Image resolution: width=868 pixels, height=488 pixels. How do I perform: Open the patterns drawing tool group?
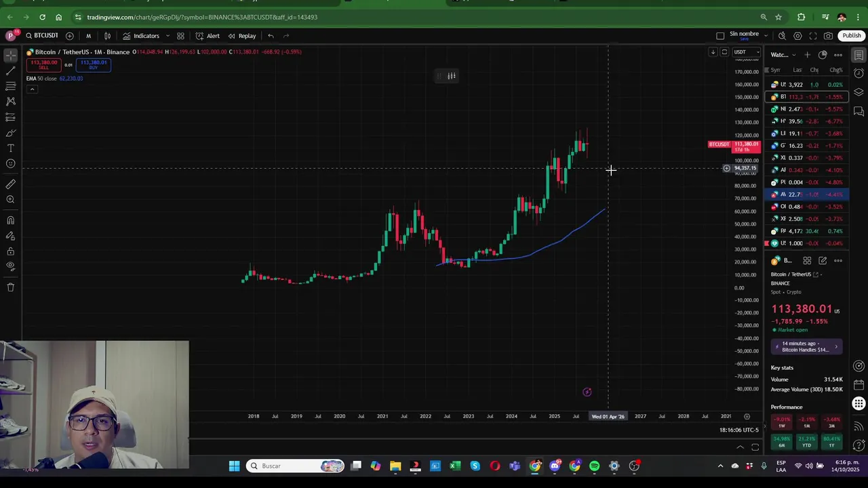click(11, 102)
